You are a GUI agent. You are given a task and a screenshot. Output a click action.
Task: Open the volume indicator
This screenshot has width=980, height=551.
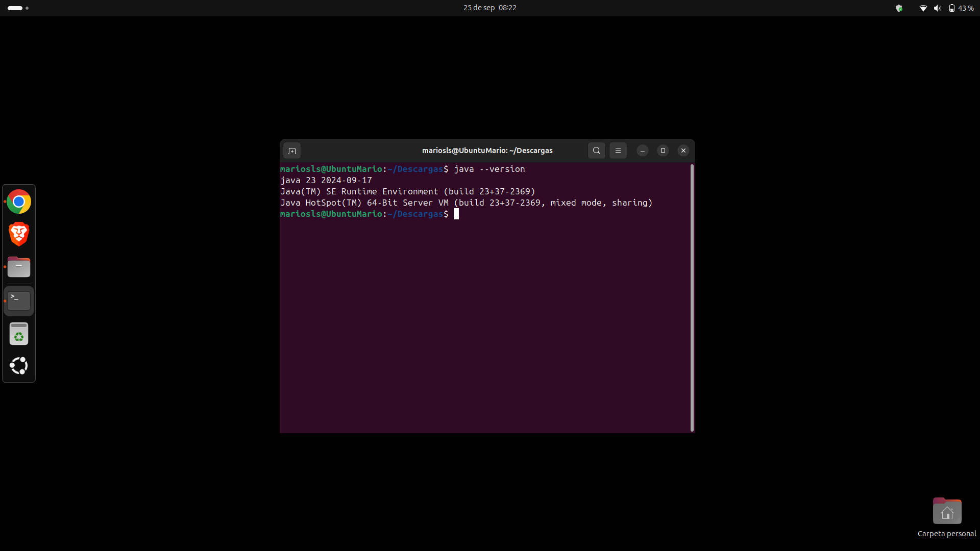[937, 8]
